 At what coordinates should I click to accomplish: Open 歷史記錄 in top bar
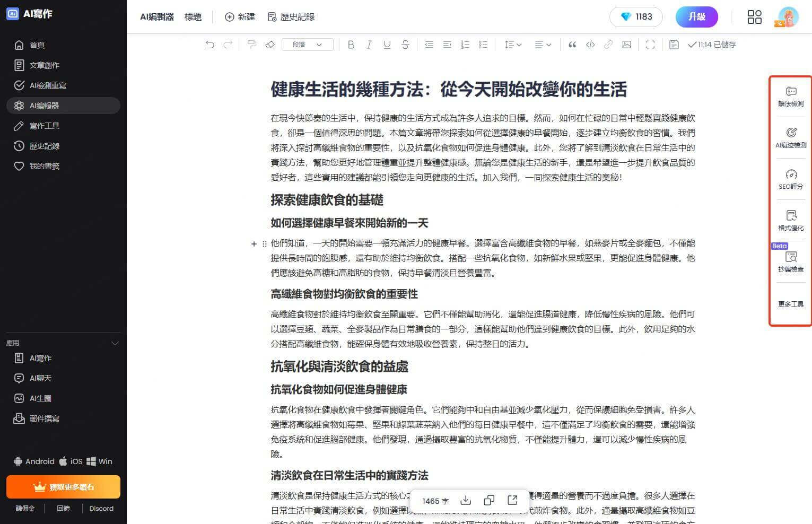[x=291, y=17]
